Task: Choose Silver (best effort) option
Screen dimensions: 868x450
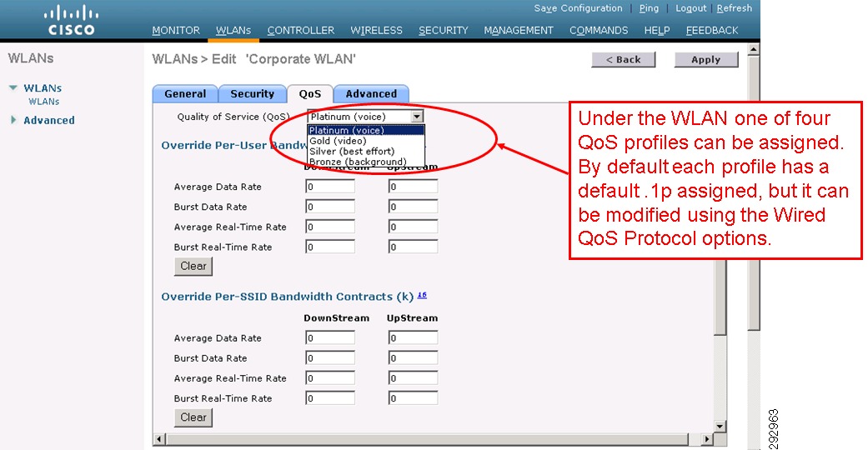Action: pyautogui.click(x=366, y=151)
